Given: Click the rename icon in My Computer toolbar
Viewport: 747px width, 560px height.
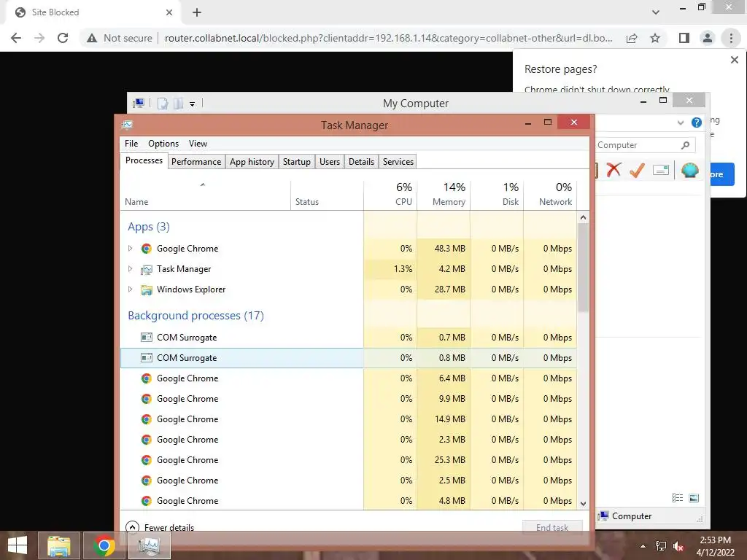Looking at the screenshot, I should 661,169.
